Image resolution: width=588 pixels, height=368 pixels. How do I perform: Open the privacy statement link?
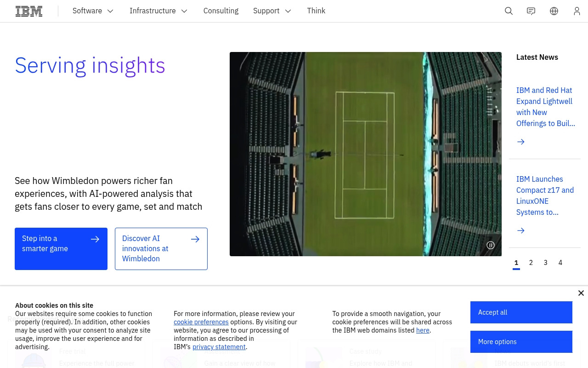(219, 347)
